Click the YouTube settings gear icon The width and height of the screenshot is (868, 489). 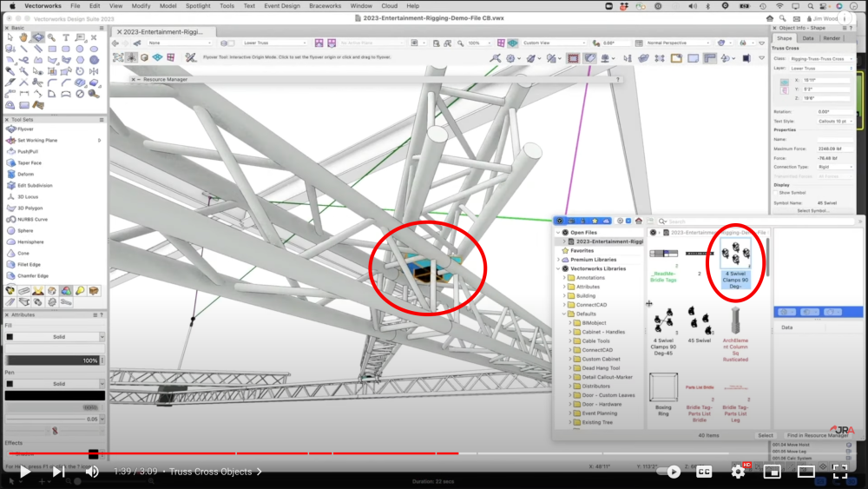pos(738,472)
